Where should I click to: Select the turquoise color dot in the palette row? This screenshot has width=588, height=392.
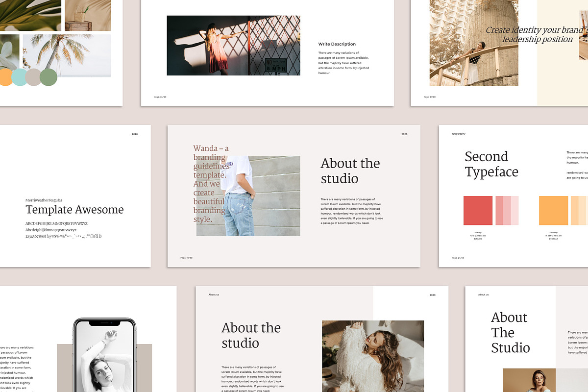point(19,78)
